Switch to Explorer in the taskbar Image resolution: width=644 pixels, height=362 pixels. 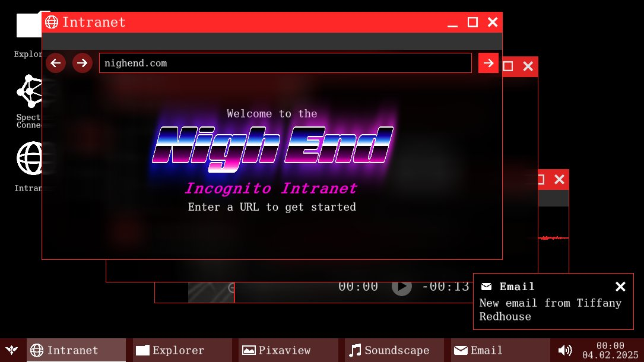pos(182,350)
